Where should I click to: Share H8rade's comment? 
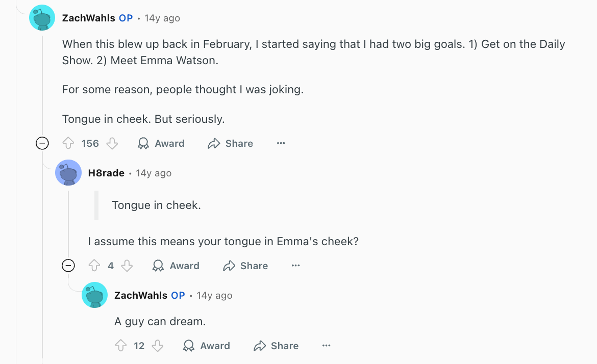[x=245, y=266]
